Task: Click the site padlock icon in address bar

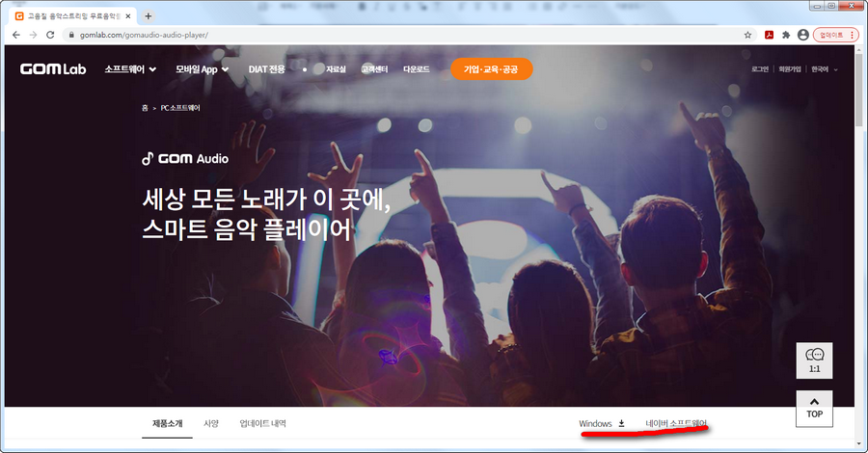Action: pyautogui.click(x=71, y=35)
